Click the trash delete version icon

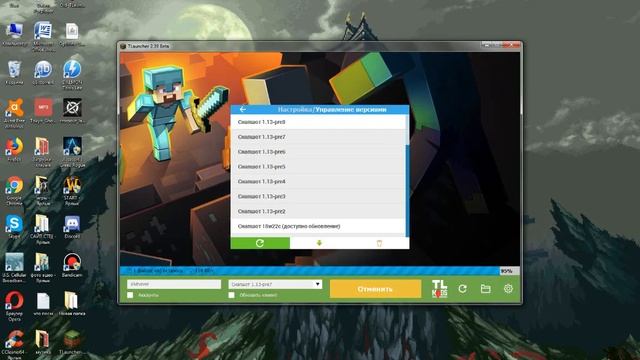379,243
